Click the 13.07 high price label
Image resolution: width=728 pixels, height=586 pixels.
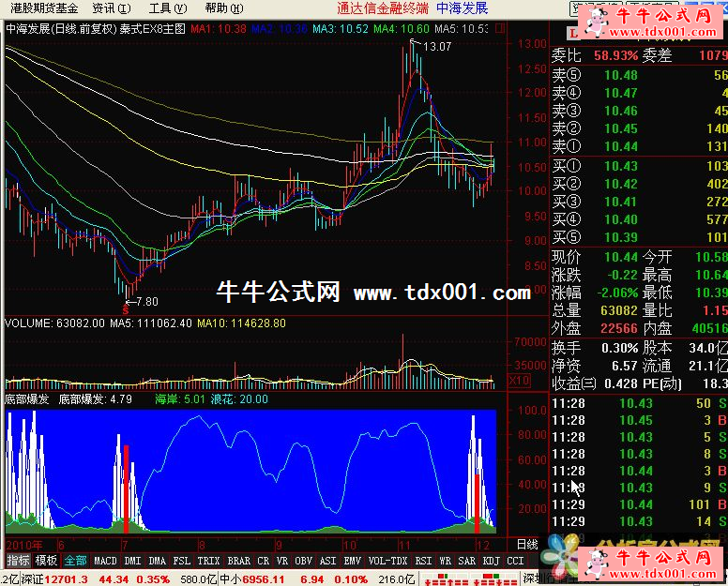437,46
